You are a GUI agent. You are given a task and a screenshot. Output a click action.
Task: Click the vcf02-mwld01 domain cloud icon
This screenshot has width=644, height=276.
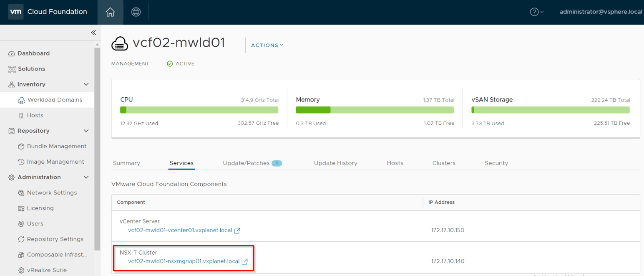(x=120, y=43)
